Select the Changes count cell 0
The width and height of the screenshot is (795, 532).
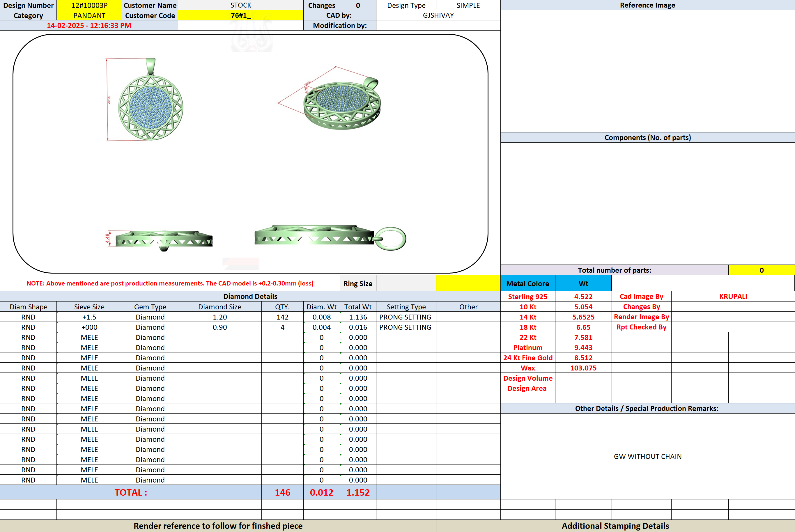tap(358, 5)
